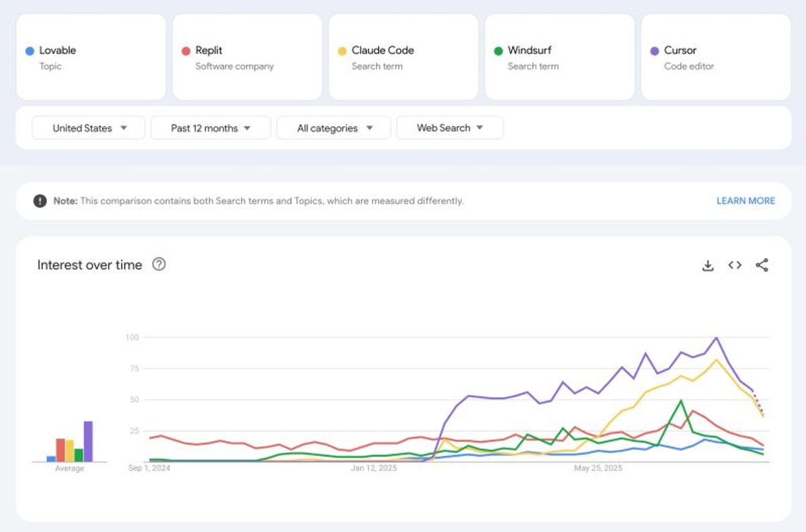Image resolution: width=806 pixels, height=532 pixels.
Task: Click the yellow Claude Code average bar
Action: coord(70,451)
